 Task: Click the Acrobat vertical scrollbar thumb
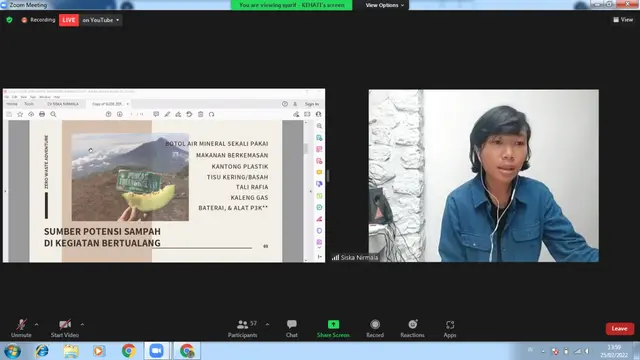point(306,148)
